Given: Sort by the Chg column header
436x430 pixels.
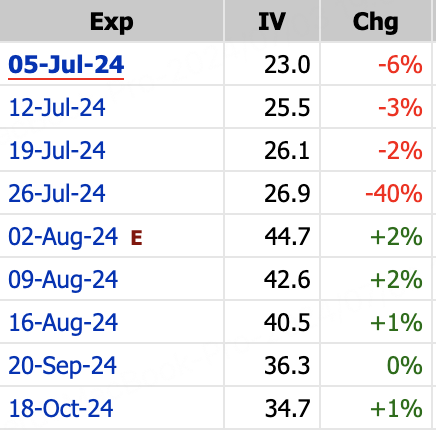Looking at the screenshot, I should (x=376, y=22).
